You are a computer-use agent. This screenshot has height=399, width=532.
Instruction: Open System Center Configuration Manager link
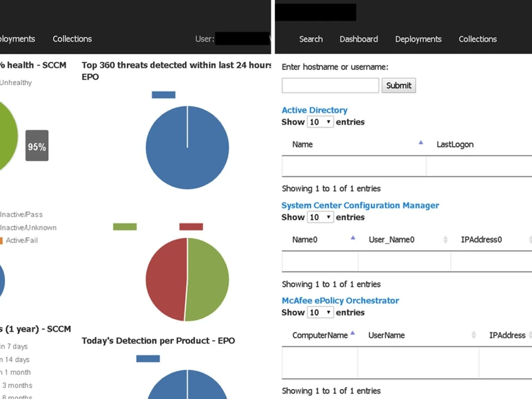(360, 205)
